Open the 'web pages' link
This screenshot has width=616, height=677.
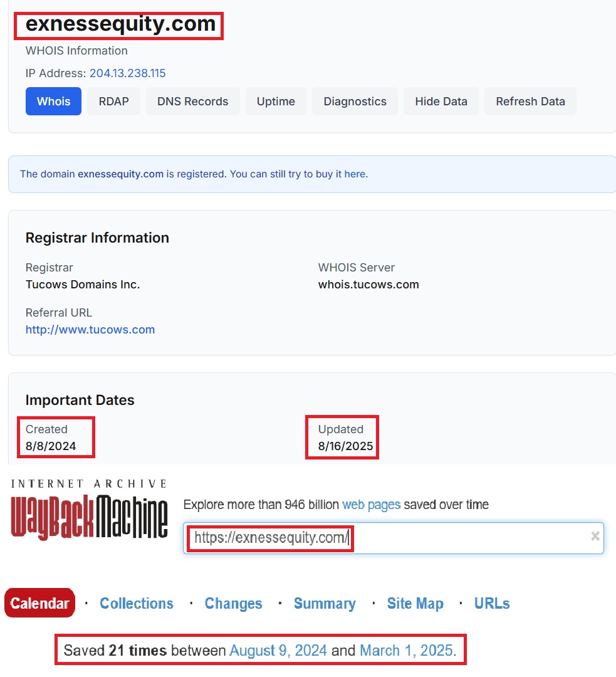[371, 505]
